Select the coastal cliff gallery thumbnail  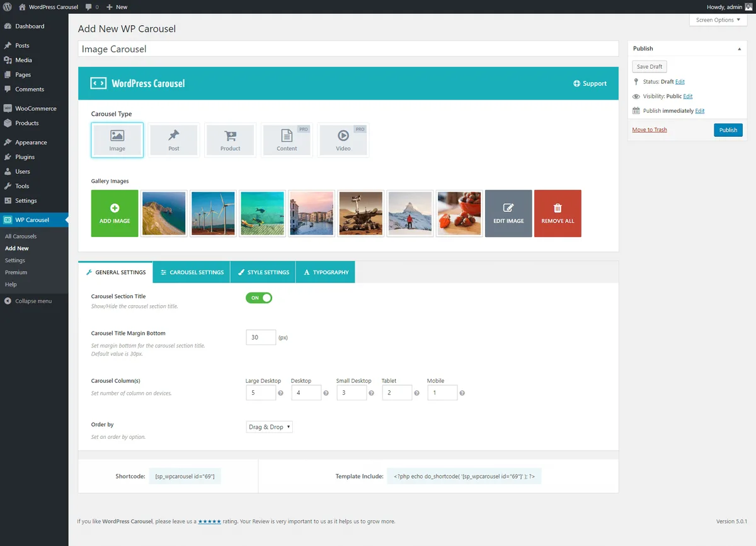point(164,214)
